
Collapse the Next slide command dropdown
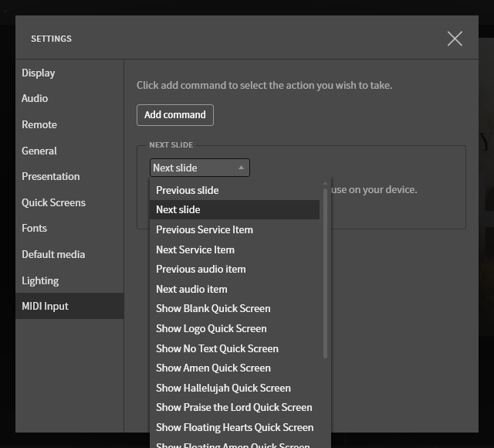[200, 168]
